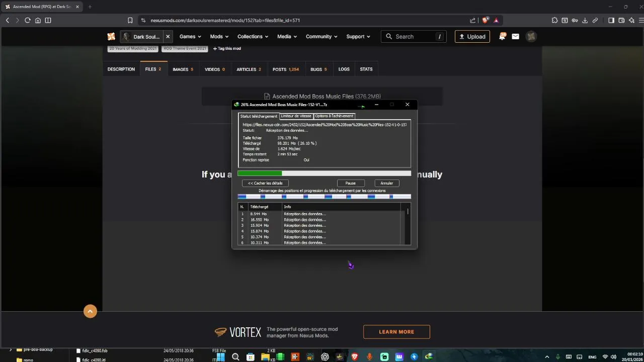Screen dimensions: 644x362
Task: Select connection row 2 with 16.550 Mo
Action: pos(320,220)
